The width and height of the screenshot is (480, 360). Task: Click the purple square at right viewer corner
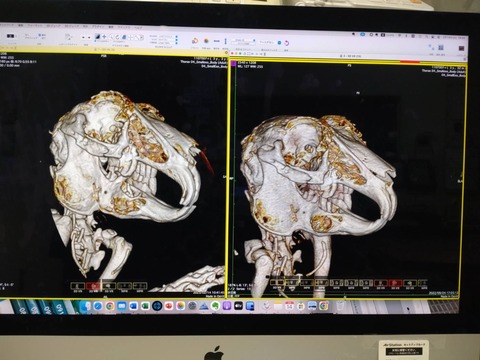coord(233,63)
